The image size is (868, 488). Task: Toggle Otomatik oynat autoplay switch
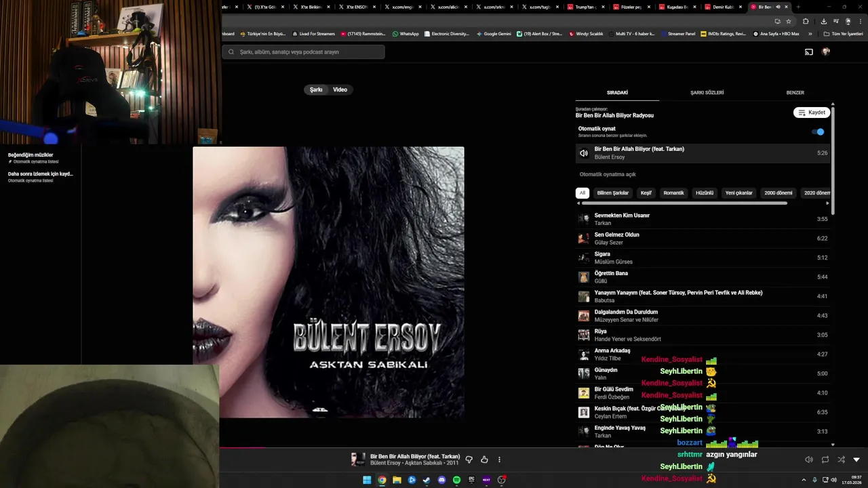coord(818,132)
